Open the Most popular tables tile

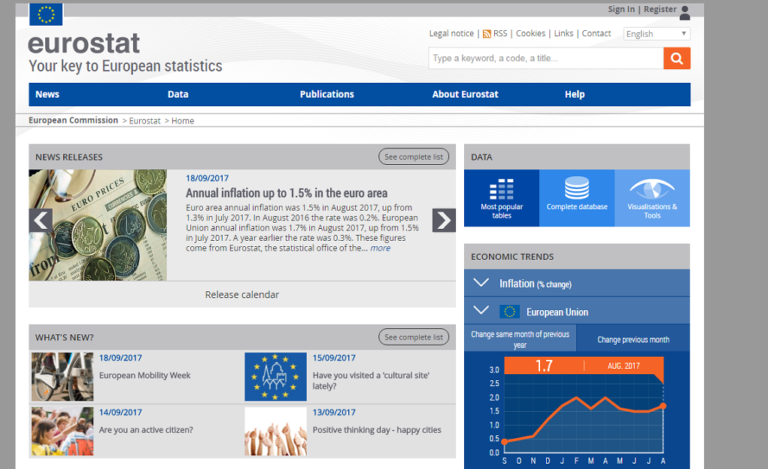[x=502, y=198]
